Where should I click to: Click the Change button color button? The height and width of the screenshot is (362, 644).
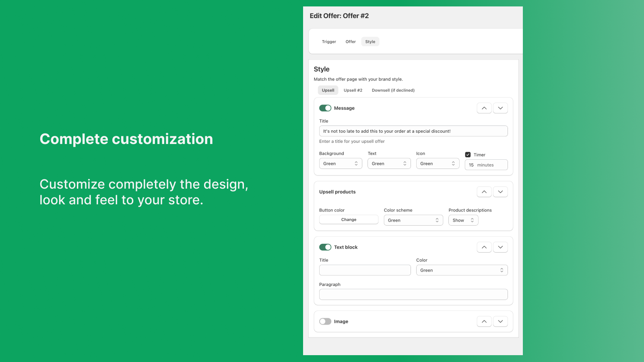coord(349,220)
